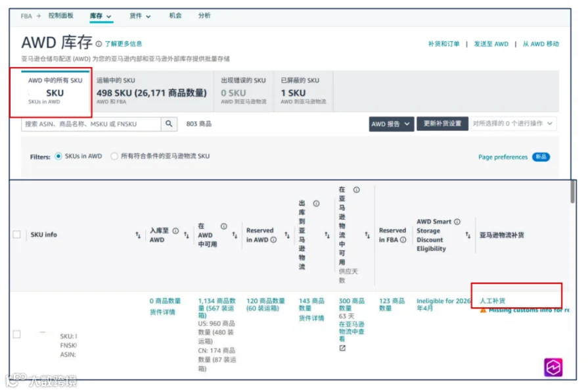Show info for 在 AWD 中可用 column
This screenshot has width=588, height=392.
coord(224,226)
